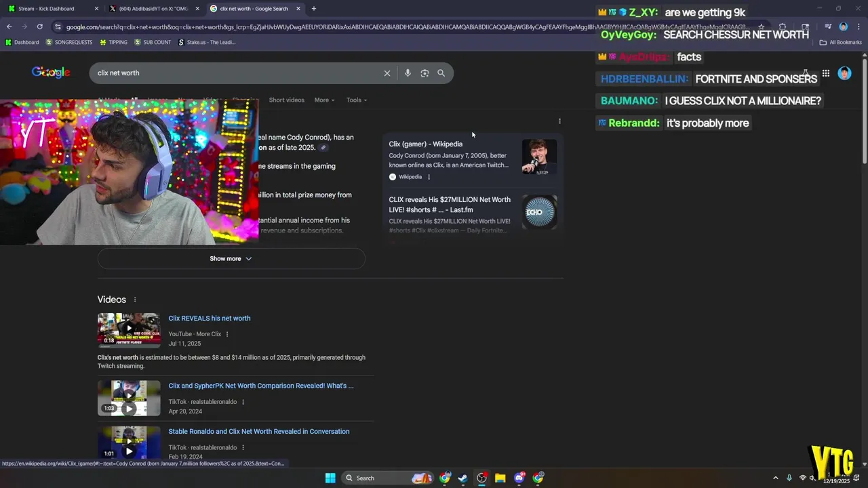
Task: Open the Google apps grid icon
Action: tap(826, 73)
